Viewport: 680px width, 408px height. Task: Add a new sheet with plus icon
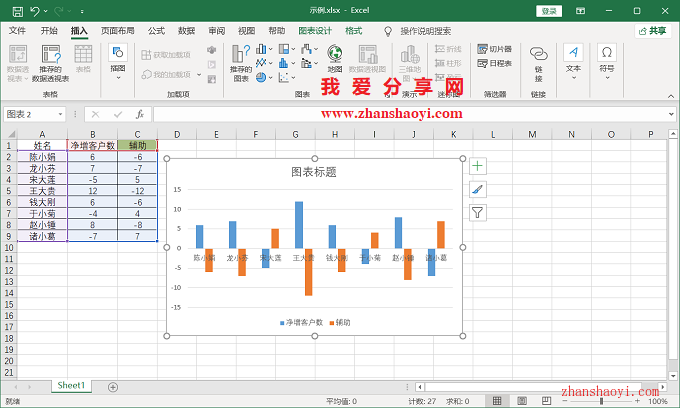click(113, 387)
